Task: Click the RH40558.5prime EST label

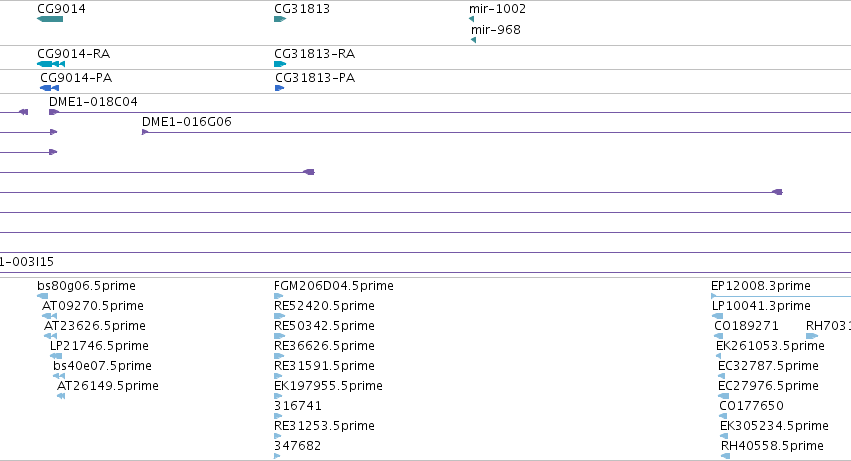Action: coord(772,446)
